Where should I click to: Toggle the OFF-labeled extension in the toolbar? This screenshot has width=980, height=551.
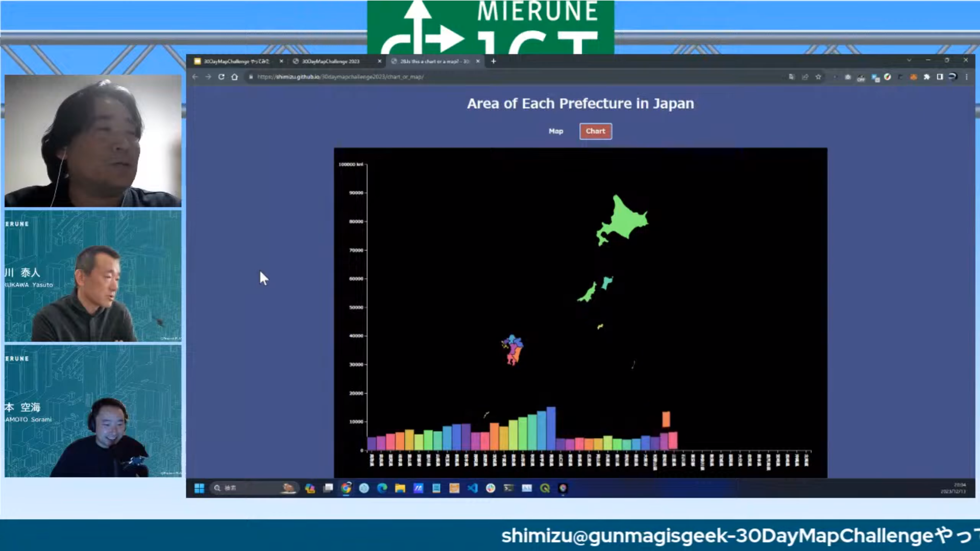pos(861,77)
